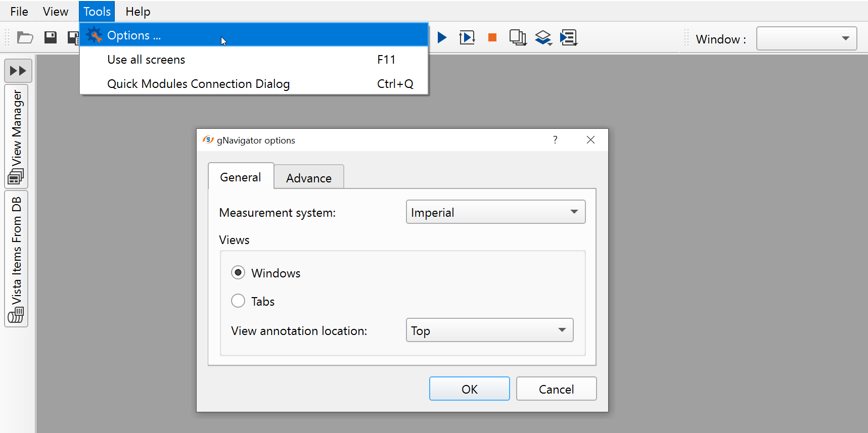Click the save floppy disk icon

tap(51, 37)
